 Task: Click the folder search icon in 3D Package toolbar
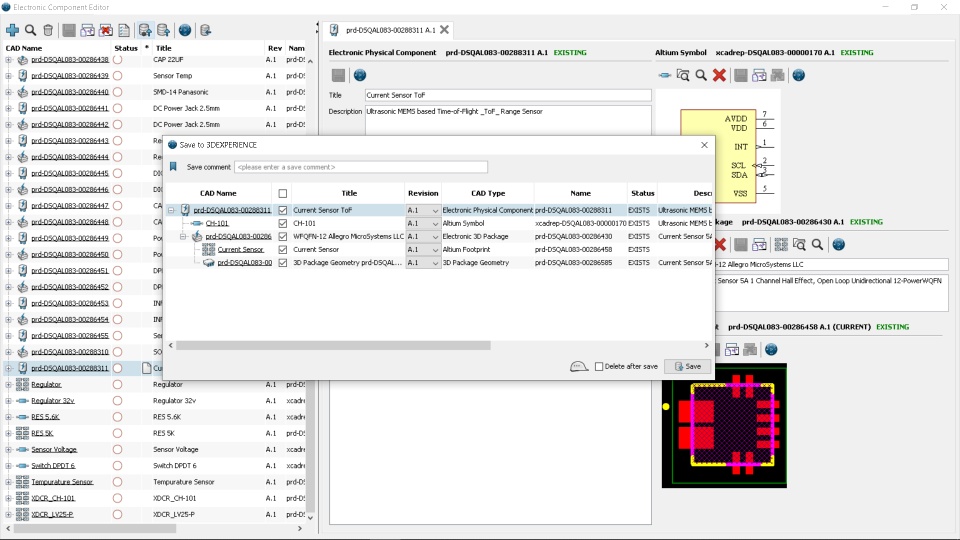coord(799,245)
